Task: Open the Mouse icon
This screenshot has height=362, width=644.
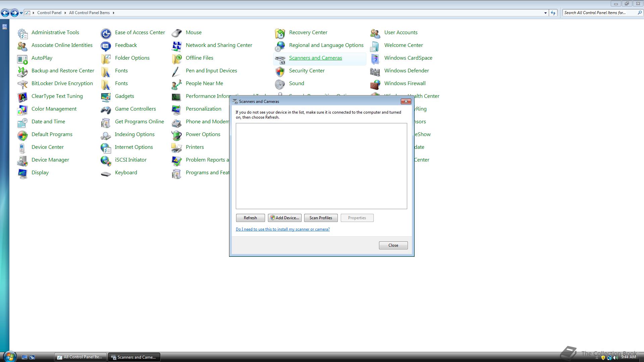Action: click(x=177, y=33)
